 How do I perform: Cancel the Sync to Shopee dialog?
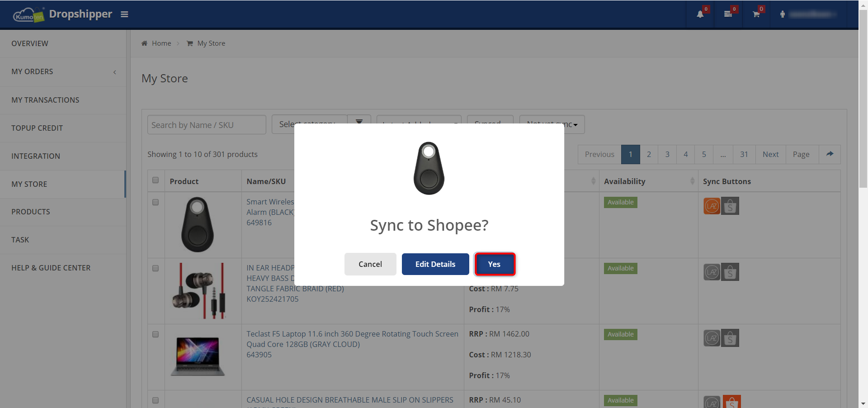pos(370,264)
